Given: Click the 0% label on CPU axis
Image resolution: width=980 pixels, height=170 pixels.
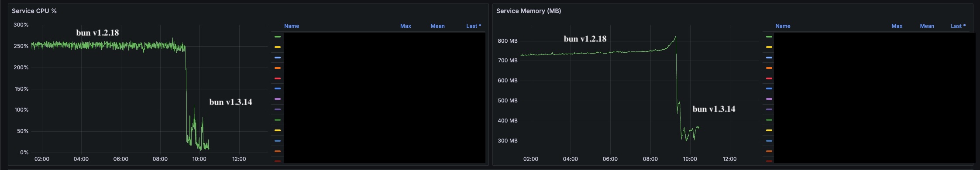Looking at the screenshot, I should coord(24,153).
